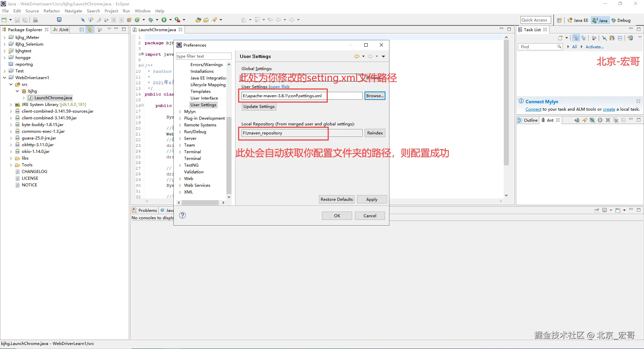Click Open Perspective icon
The width and height of the screenshot is (644, 349).
[559, 20]
